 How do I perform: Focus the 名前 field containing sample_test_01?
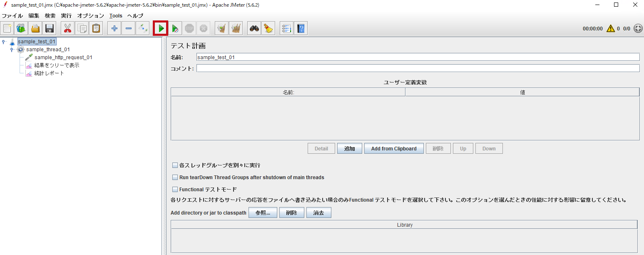[418, 57]
